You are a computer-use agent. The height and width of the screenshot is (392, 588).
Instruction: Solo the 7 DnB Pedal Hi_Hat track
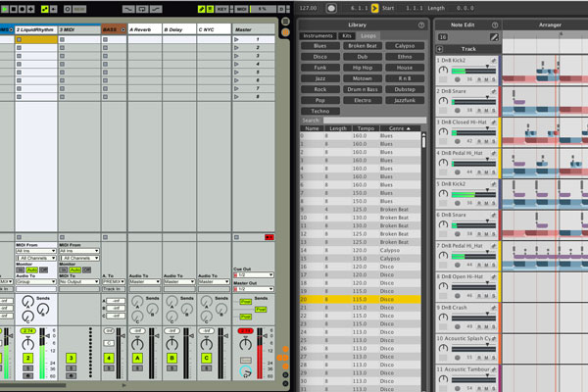click(493, 265)
